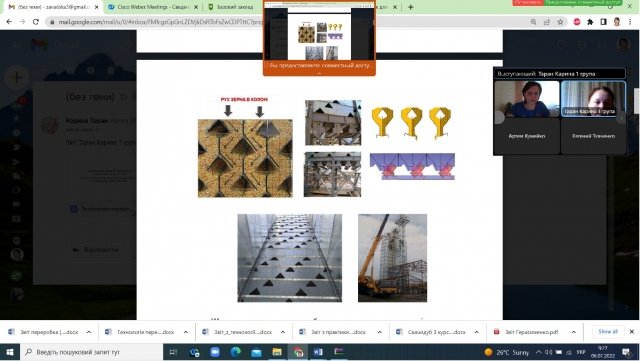Viewport: 640px width, 361px height.
Task: Click the grain dryer crane photo in document
Action: click(392, 258)
